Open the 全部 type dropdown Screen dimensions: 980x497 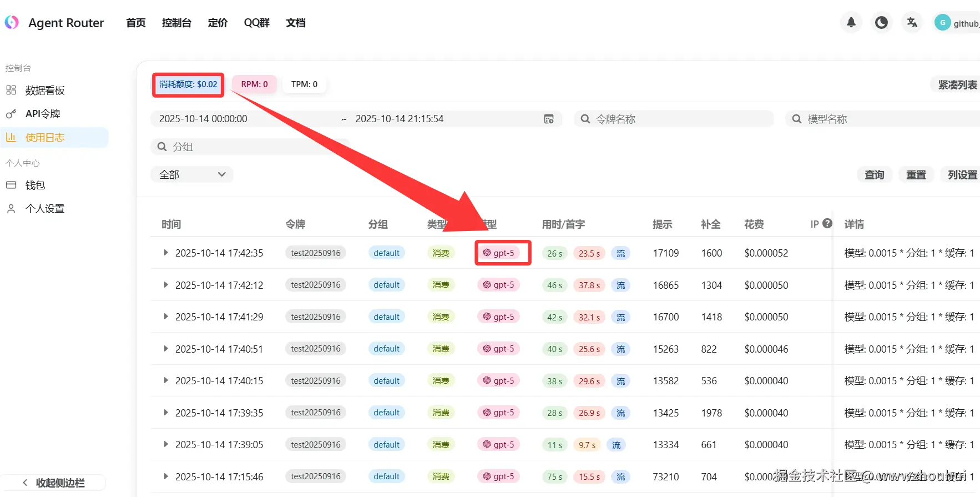(192, 174)
